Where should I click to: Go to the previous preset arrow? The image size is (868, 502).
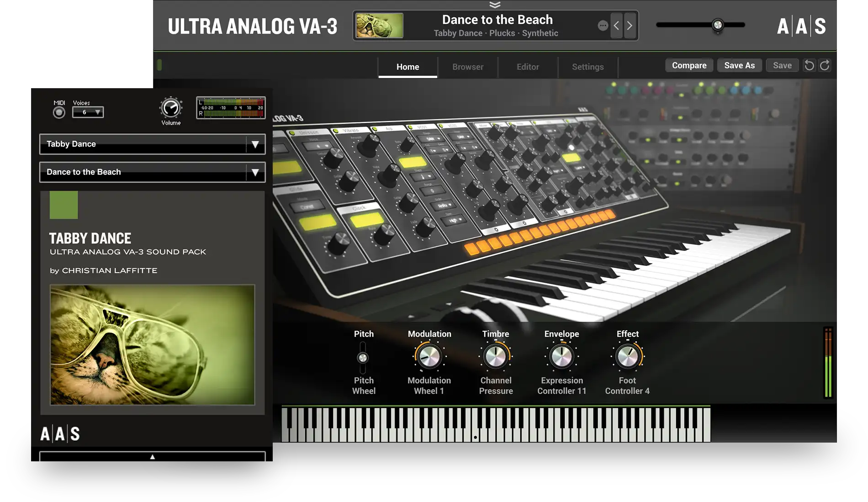616,26
